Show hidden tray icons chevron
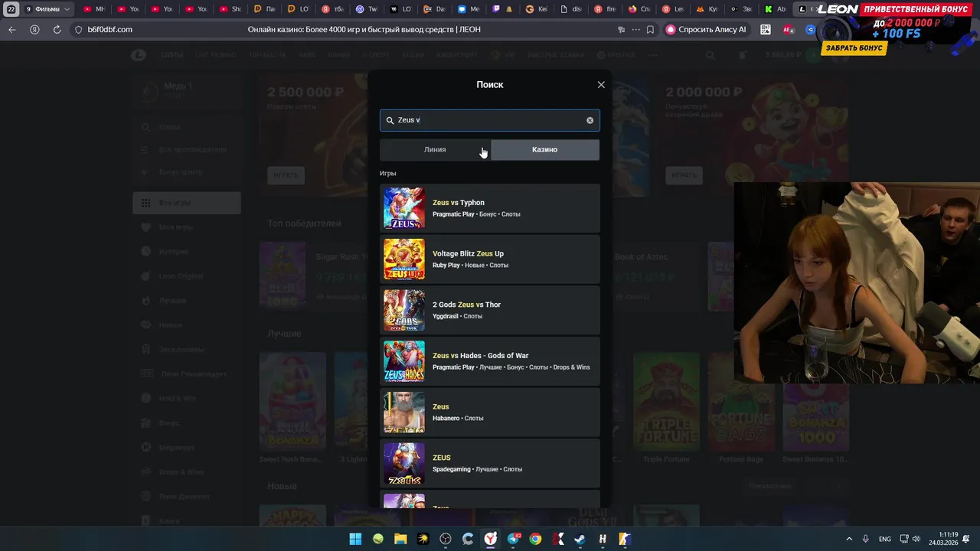 click(x=849, y=539)
